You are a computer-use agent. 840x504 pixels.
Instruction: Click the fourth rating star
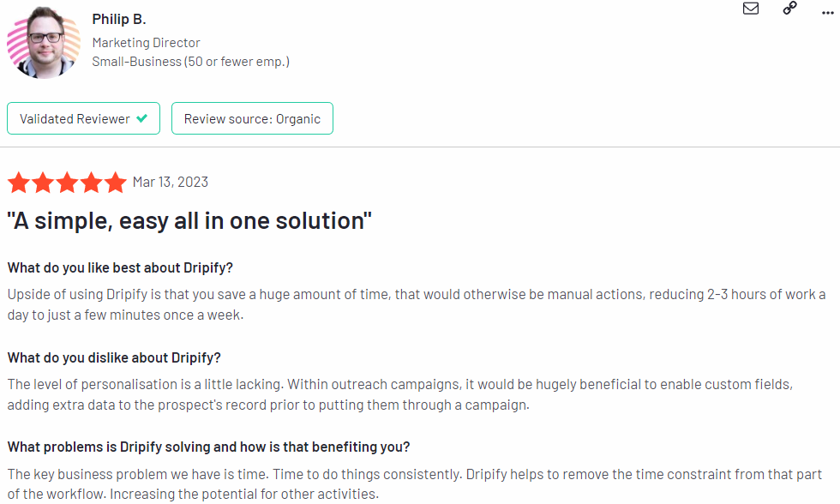pos(91,182)
